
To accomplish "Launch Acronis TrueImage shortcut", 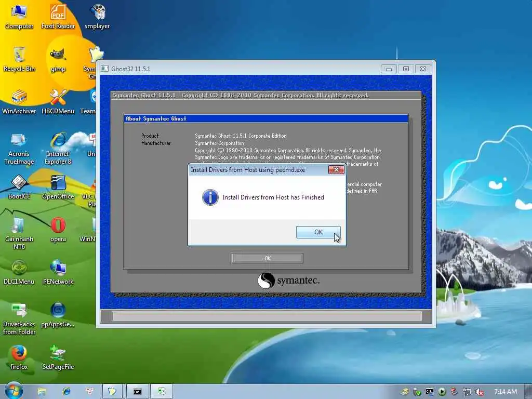I will coord(19,149).
